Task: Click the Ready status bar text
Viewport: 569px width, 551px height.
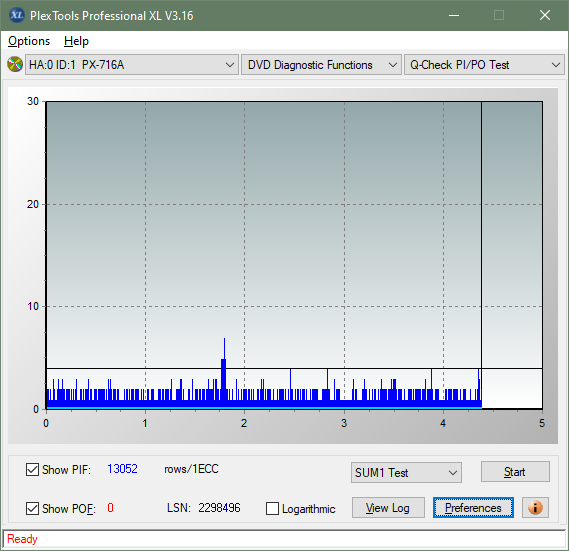Action: click(x=22, y=539)
